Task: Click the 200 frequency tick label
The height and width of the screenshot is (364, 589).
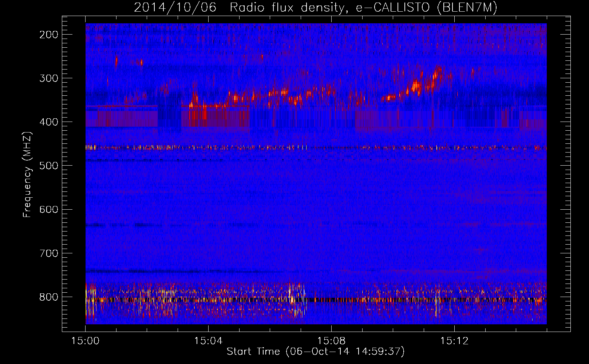Action: pyautogui.click(x=49, y=35)
